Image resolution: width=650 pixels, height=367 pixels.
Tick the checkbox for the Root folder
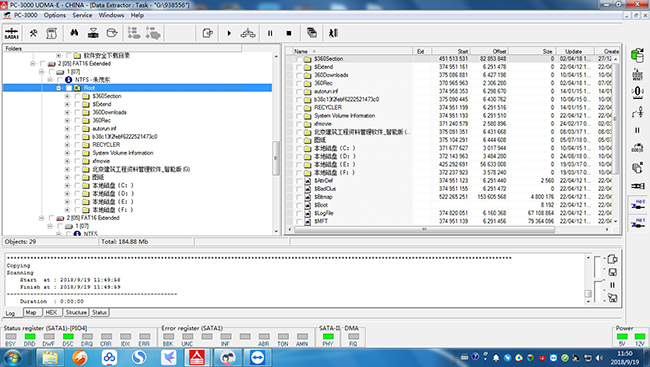pos(69,88)
